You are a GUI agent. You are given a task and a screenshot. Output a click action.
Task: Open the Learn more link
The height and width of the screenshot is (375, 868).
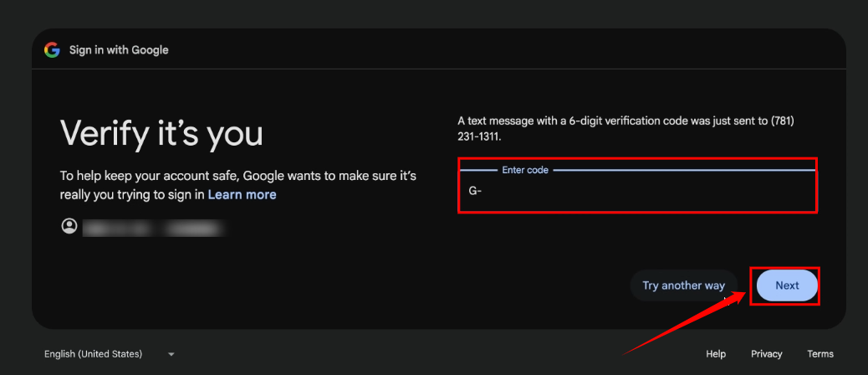pyautogui.click(x=242, y=194)
